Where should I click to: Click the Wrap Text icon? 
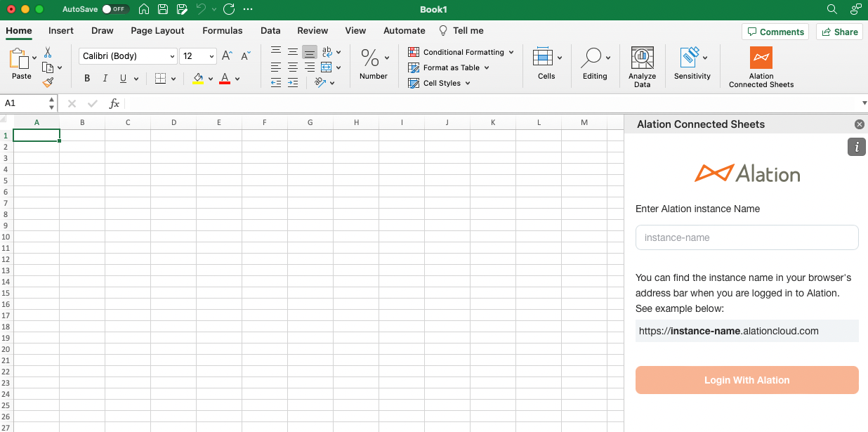tap(327, 52)
